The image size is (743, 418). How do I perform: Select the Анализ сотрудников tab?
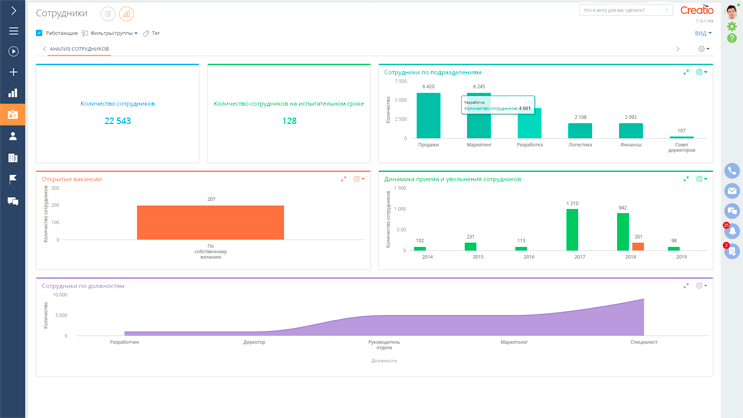point(79,49)
